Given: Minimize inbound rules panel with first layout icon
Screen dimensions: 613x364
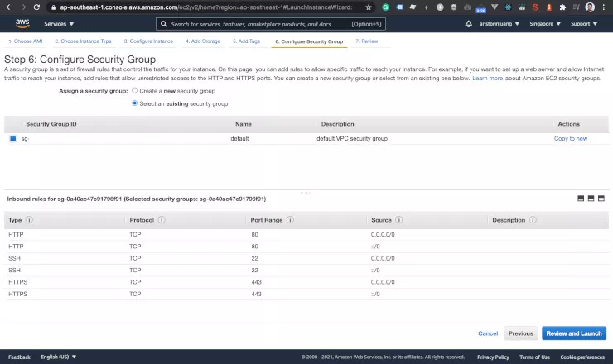Looking at the screenshot, I should (581, 199).
